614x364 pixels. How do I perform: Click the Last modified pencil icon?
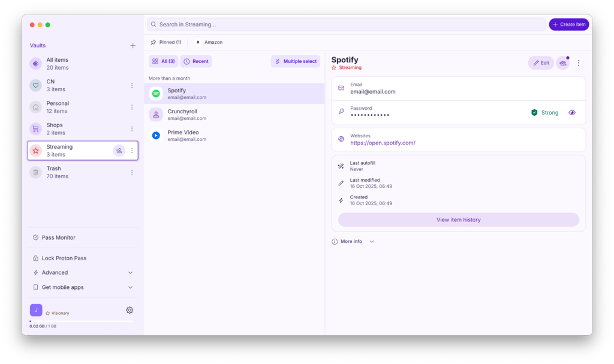[341, 183]
